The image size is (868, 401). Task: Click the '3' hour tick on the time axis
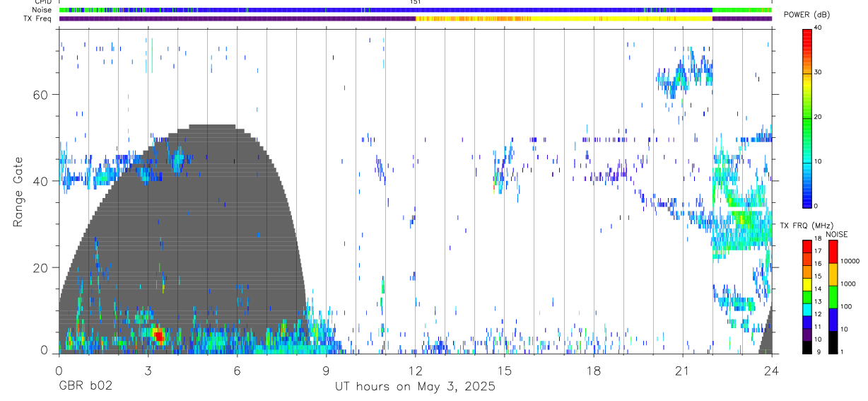148,370
